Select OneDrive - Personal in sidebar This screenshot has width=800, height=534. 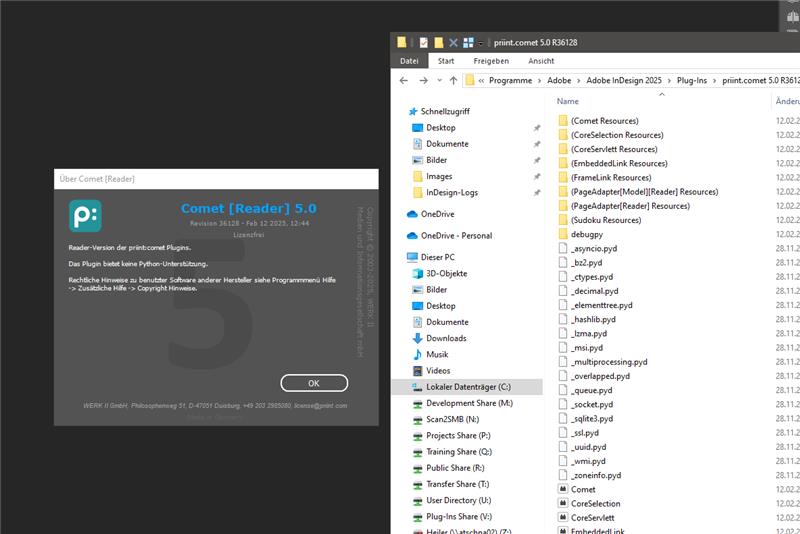[456, 236]
